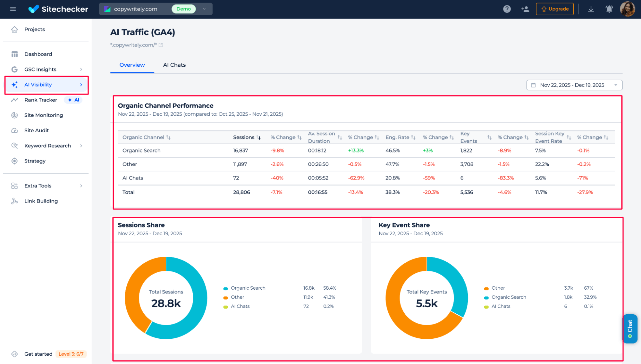Open the Chat widget
Image resolution: width=641 pixels, height=364 pixels.
(x=630, y=329)
